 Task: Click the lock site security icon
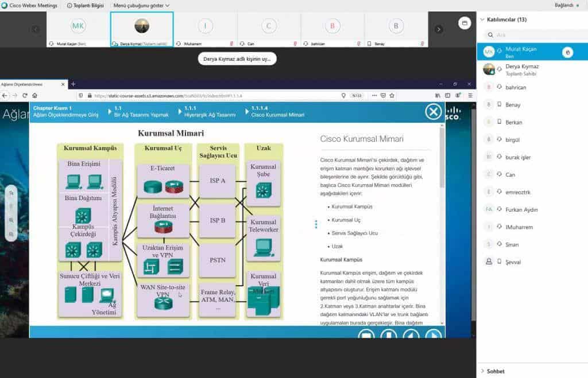pyautogui.click(x=90, y=96)
